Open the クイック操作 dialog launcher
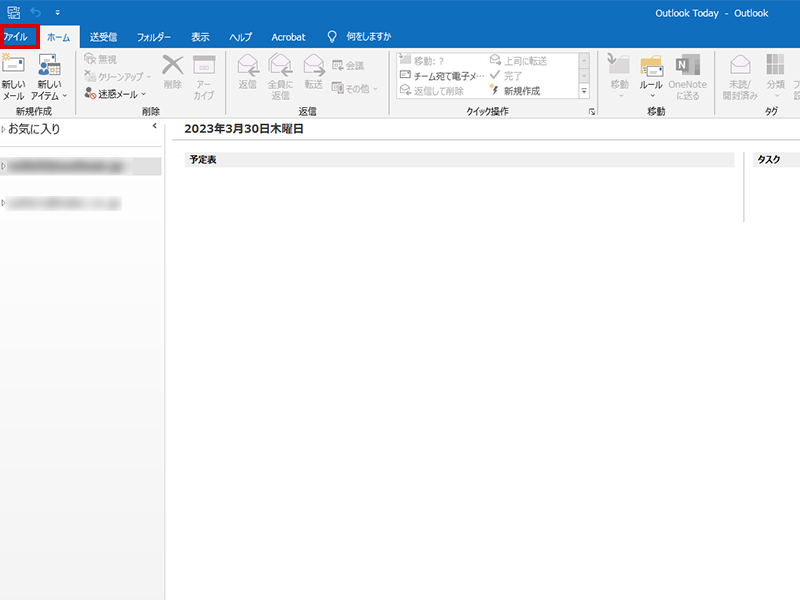This screenshot has height=600, width=800. (592, 111)
